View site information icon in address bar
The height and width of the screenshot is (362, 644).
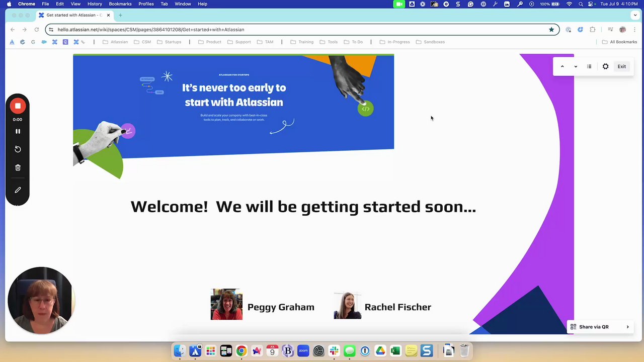pos(51,30)
